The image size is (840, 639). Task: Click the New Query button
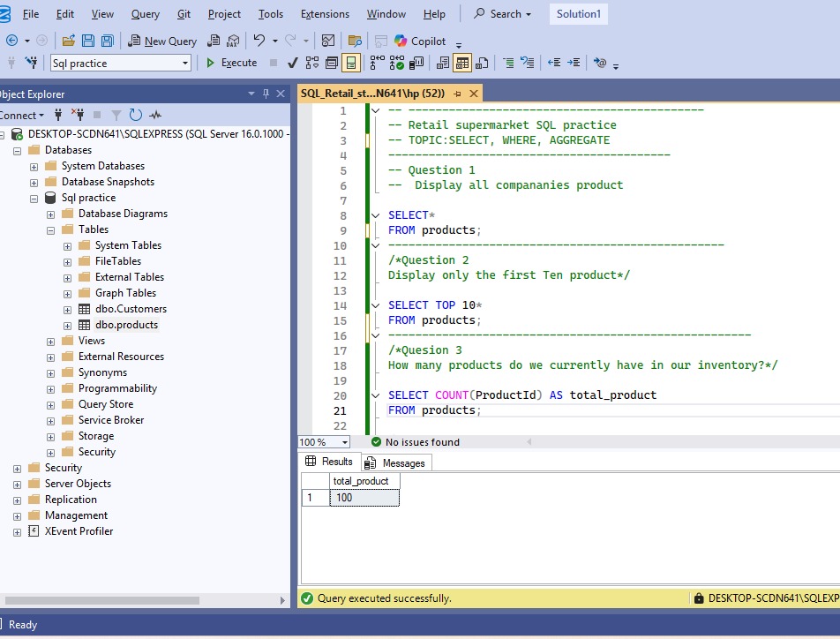[162, 41]
